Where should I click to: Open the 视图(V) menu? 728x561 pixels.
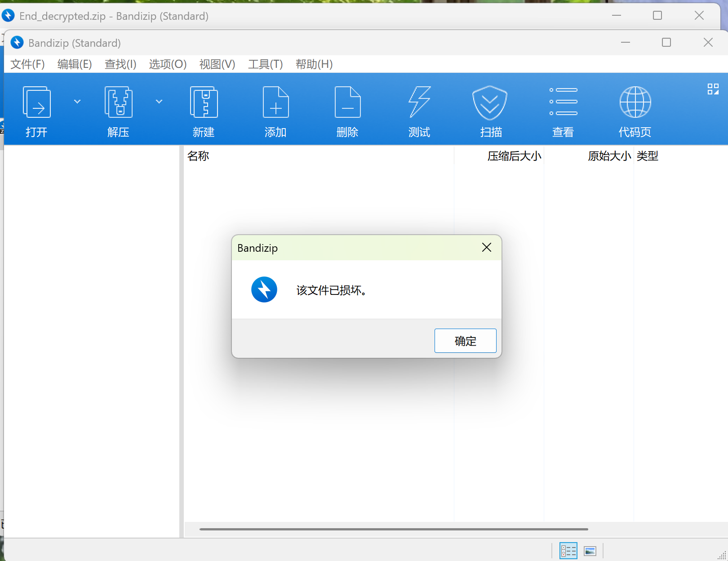pos(217,64)
